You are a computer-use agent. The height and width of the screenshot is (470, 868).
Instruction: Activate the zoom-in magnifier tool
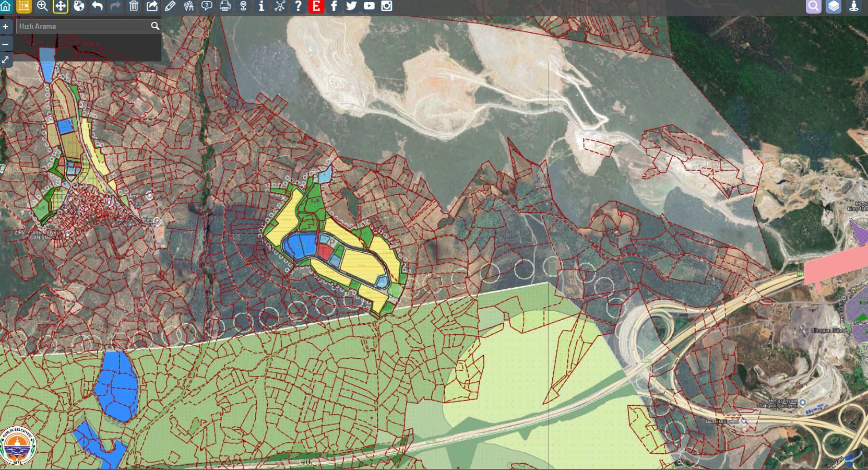(x=42, y=6)
